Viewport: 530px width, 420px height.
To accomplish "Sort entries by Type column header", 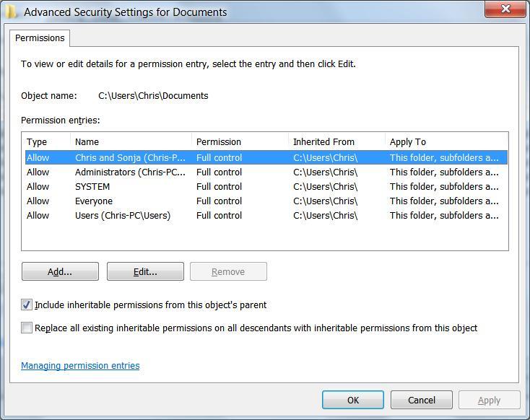I will pyautogui.click(x=46, y=141).
